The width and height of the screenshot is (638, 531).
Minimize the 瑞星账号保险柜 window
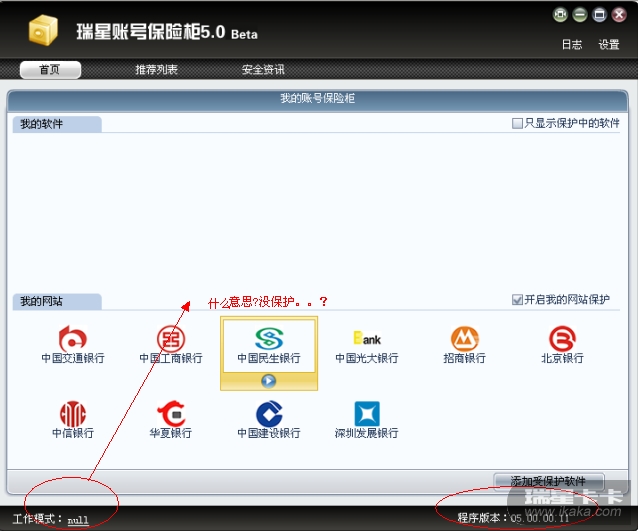(580, 15)
